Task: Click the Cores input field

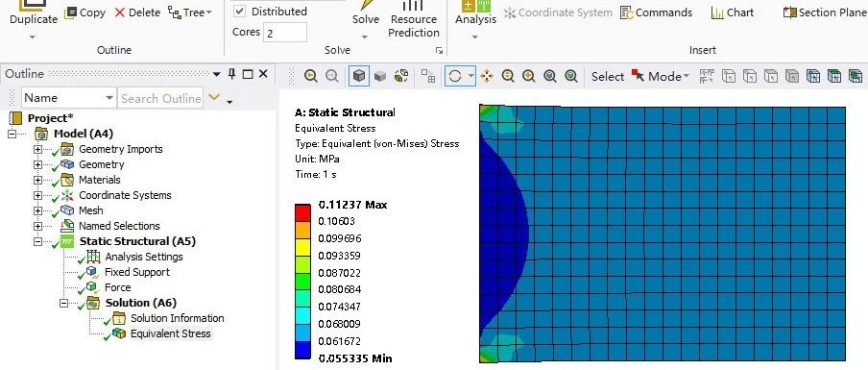Action: pyautogui.click(x=285, y=33)
